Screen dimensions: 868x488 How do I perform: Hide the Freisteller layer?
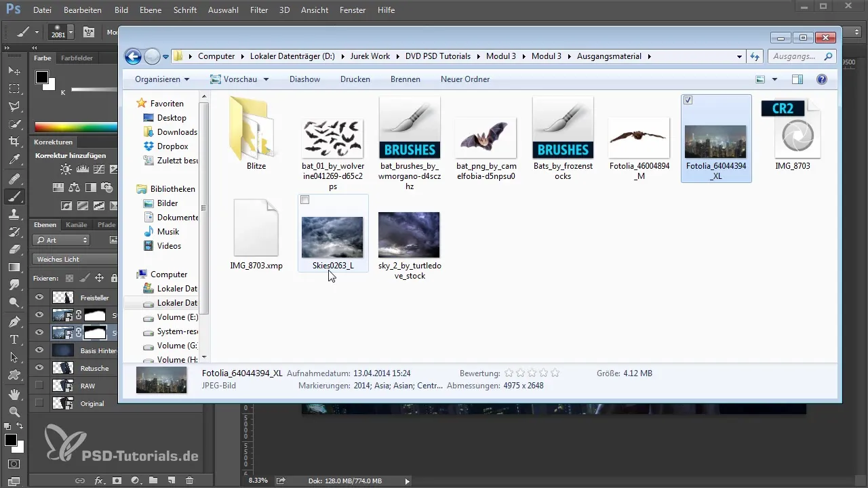pos(39,298)
